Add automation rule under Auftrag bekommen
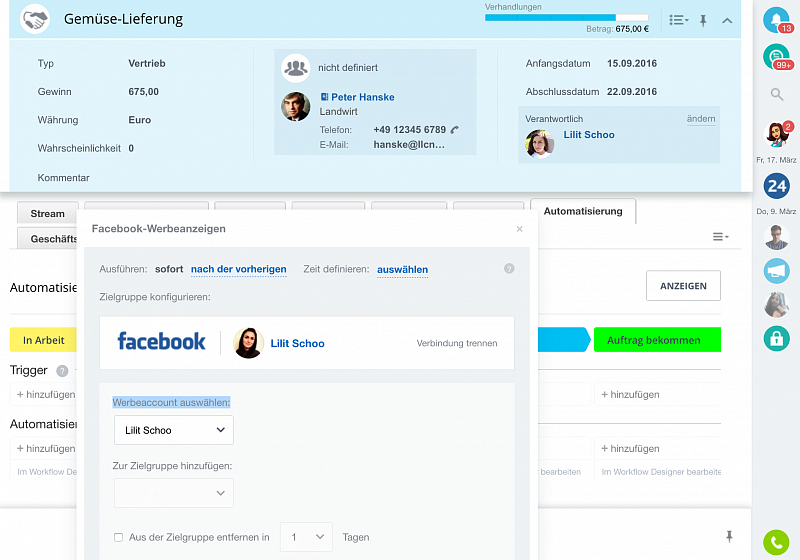 (x=630, y=449)
